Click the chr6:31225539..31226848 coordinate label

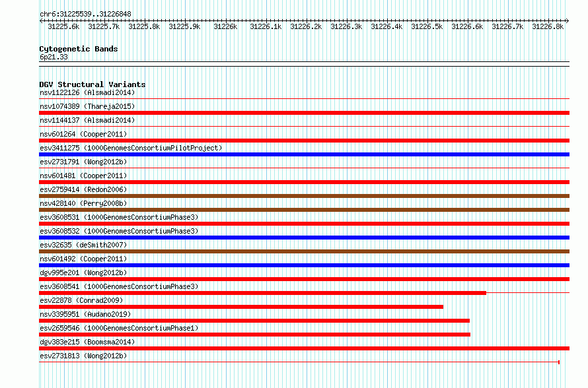[x=85, y=15]
